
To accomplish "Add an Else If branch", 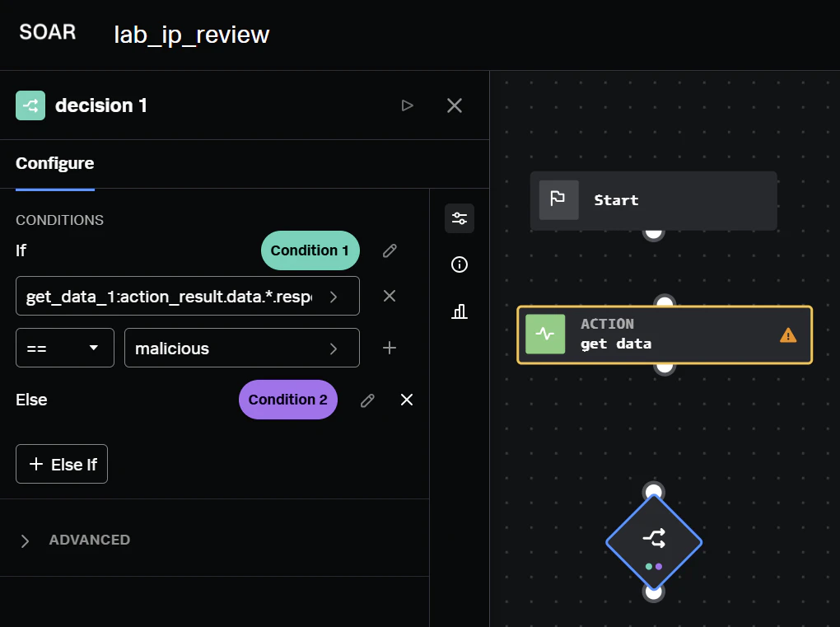I will 62,464.
